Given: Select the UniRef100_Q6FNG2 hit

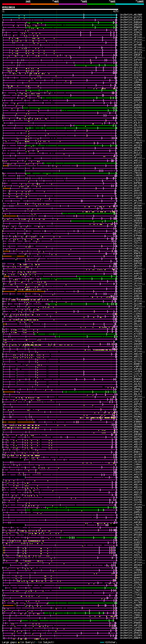Looking at the screenshot, I should tap(131, 148).
